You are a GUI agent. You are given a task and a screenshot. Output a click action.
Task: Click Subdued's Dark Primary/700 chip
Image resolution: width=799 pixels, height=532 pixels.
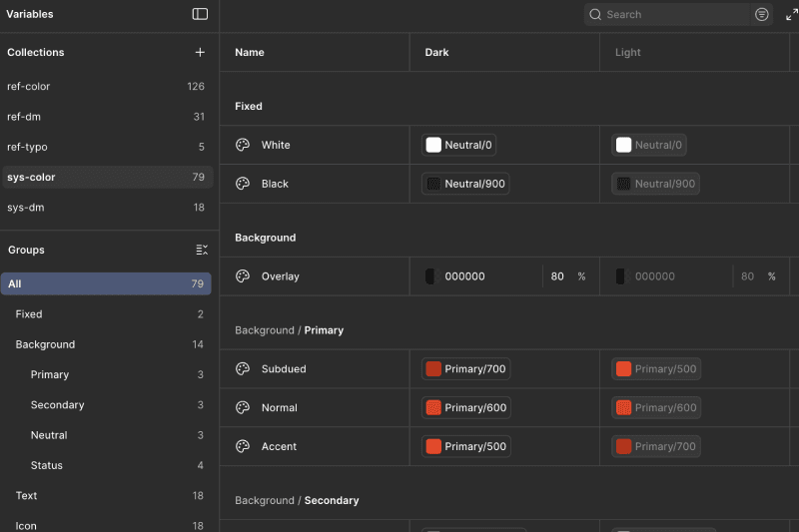(465, 369)
